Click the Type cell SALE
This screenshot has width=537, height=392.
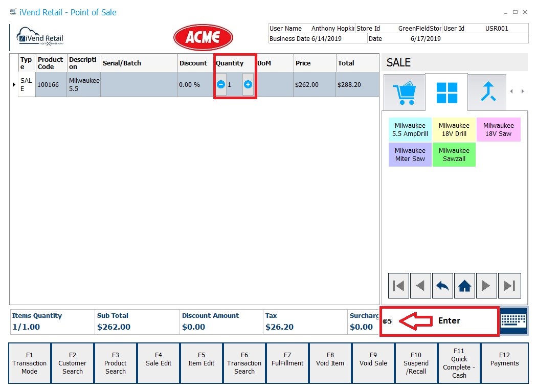[x=27, y=84]
